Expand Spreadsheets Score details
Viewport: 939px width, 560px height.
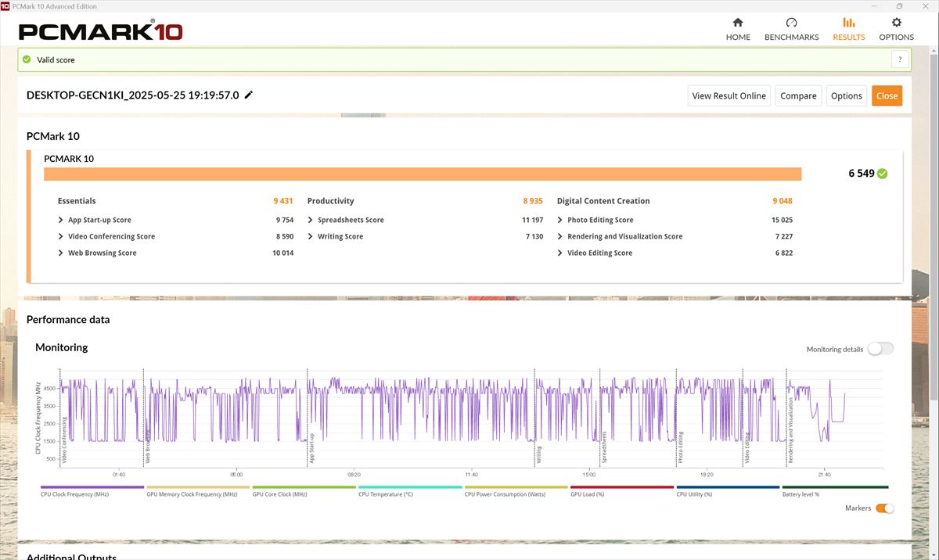[311, 220]
